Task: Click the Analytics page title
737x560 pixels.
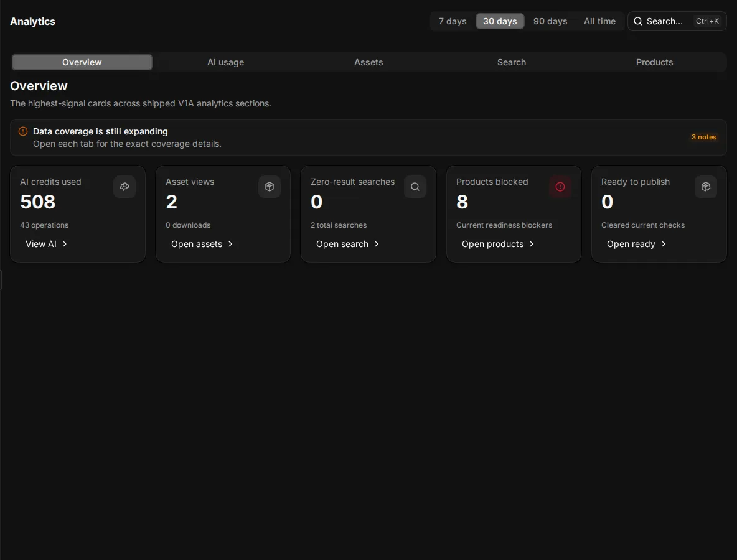Action: click(x=32, y=22)
